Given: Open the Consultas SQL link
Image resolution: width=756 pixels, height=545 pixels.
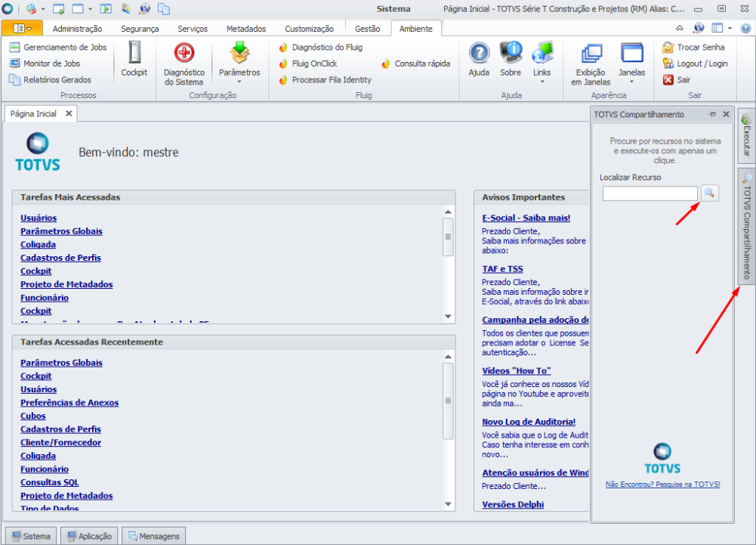Looking at the screenshot, I should coord(49,482).
